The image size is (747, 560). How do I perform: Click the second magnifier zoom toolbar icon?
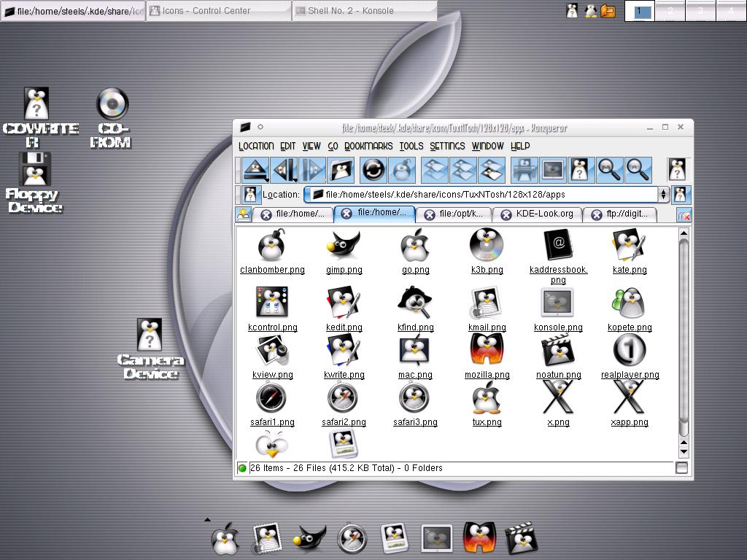pos(638,169)
